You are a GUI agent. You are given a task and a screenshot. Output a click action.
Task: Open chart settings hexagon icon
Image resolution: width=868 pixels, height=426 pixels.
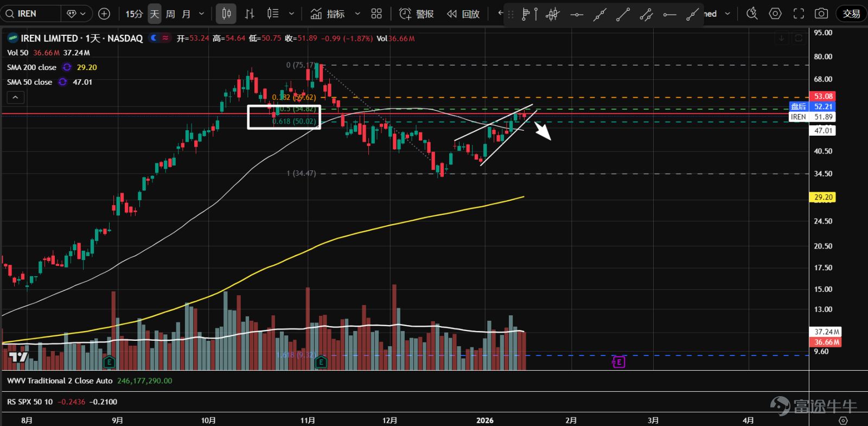(x=775, y=14)
